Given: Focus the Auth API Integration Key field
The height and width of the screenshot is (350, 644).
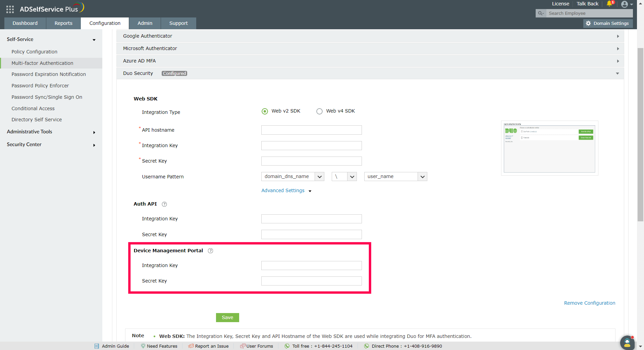Looking at the screenshot, I should point(312,219).
